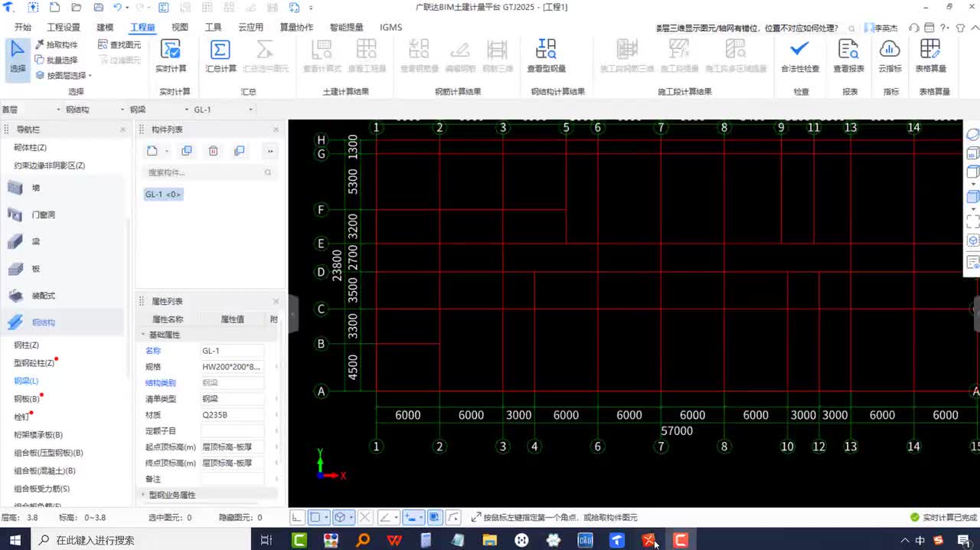Switch to 云应用 ribbon tab

pyautogui.click(x=250, y=27)
